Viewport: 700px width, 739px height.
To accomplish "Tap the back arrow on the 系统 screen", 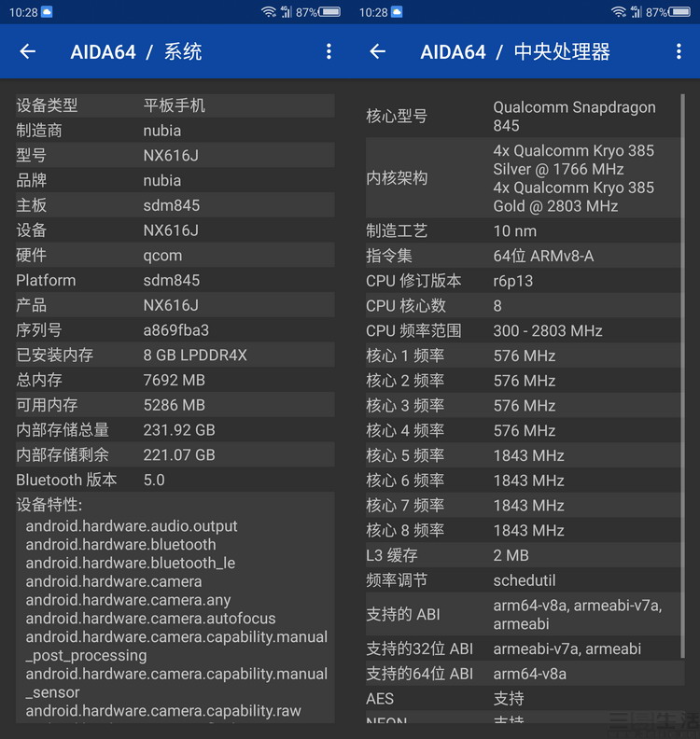I will pyautogui.click(x=28, y=52).
